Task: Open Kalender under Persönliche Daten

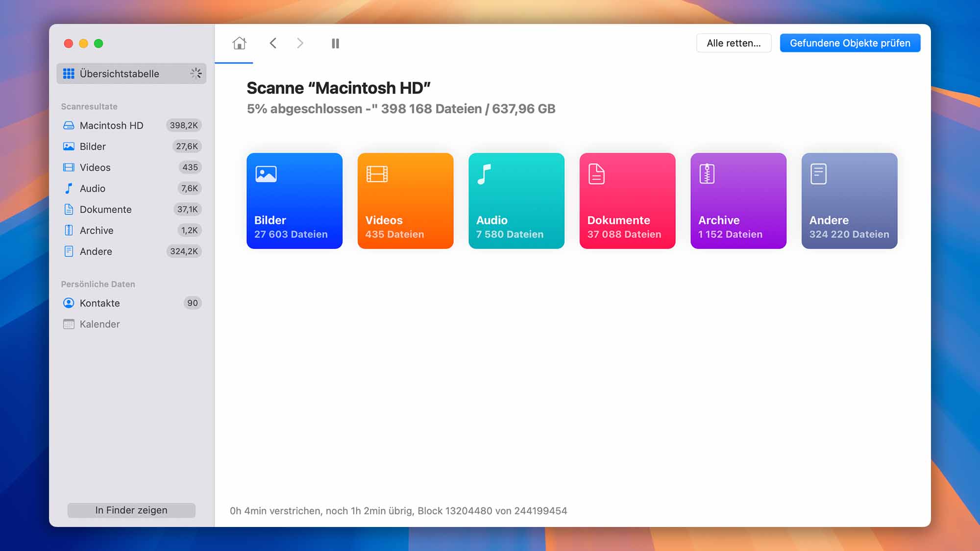Action: click(131, 324)
